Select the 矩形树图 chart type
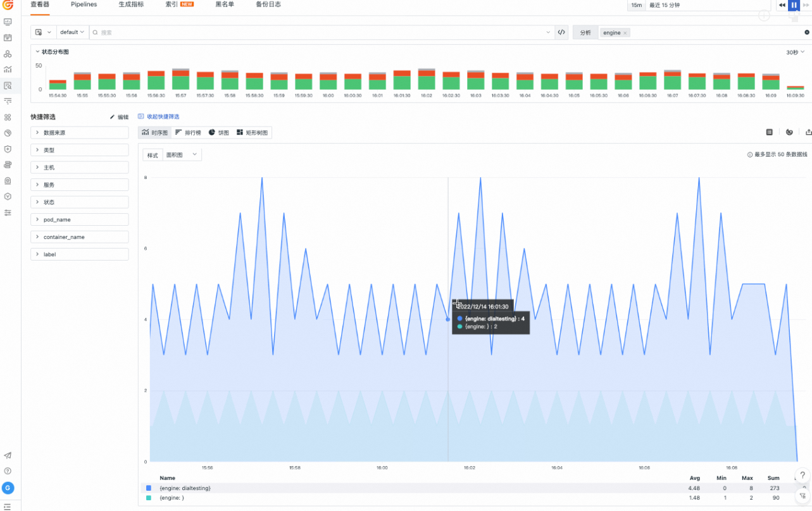This screenshot has height=511, width=812. click(252, 133)
